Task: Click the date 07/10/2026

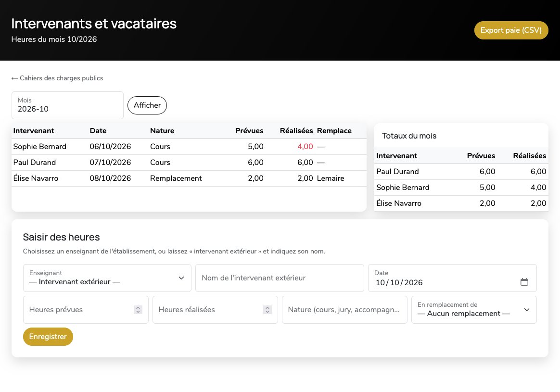Action: pos(110,163)
